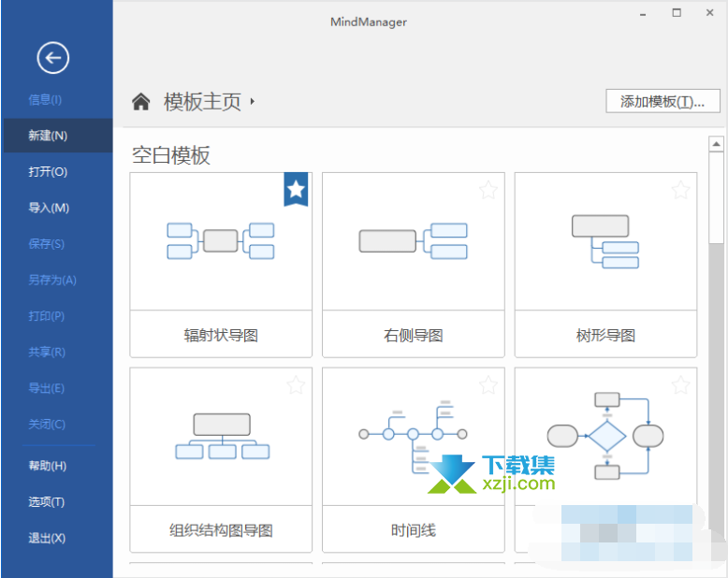Close the MindManager window
Image resolution: width=728 pixels, height=578 pixels.
710,13
